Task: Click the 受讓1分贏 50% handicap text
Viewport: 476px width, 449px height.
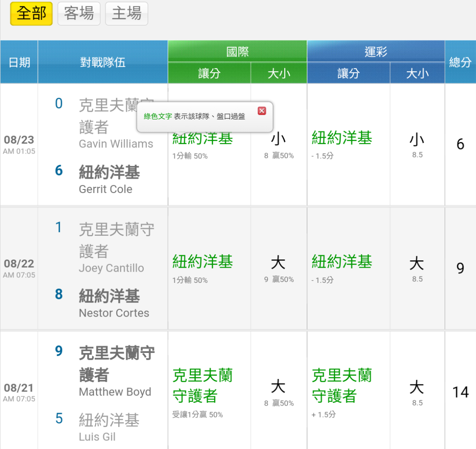Action: click(x=198, y=414)
